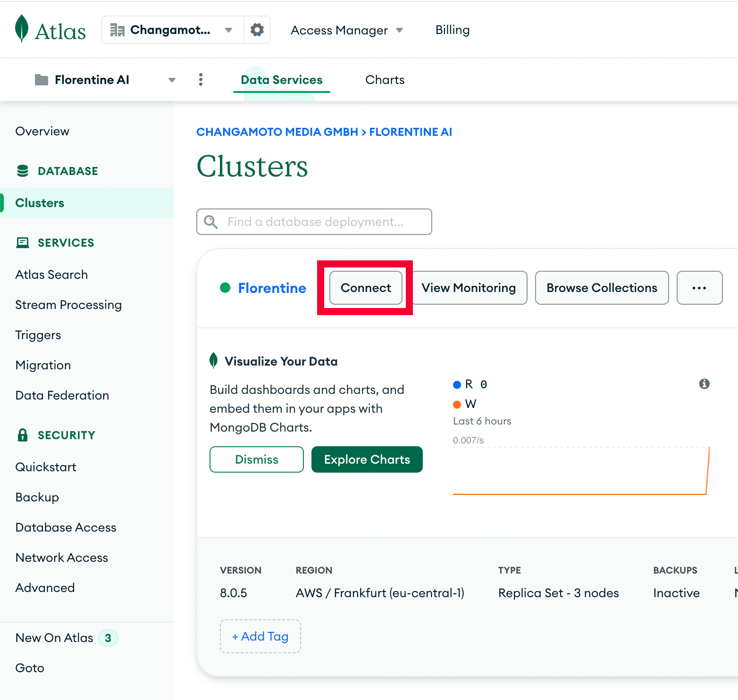738x700 pixels.
Task: Open Goto in the sidebar
Action: 30,668
